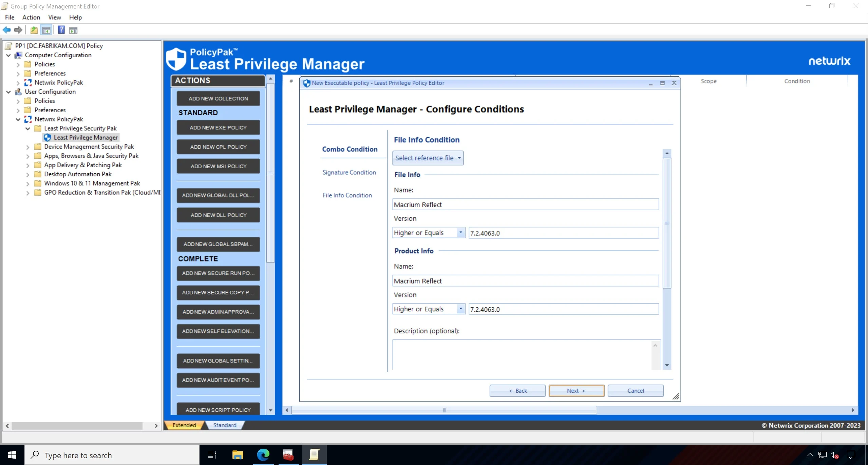
Task: Click the Windows Start button
Action: pos(12,455)
